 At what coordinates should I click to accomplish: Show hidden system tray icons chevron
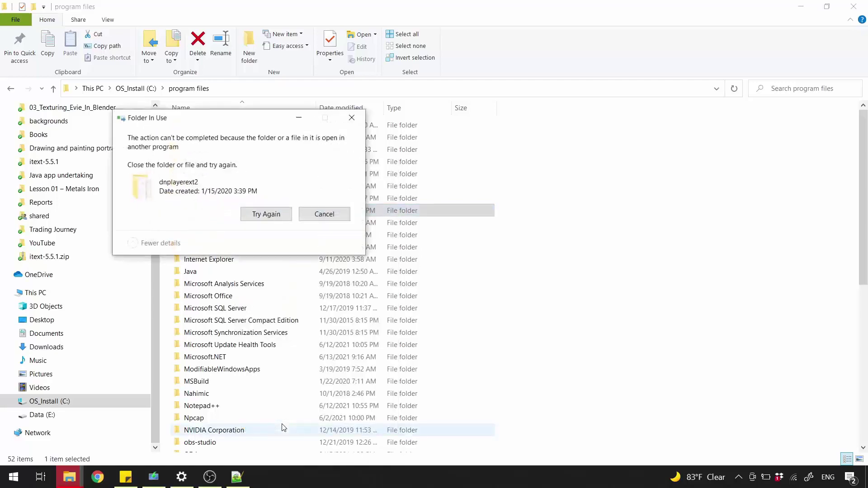[738, 477]
